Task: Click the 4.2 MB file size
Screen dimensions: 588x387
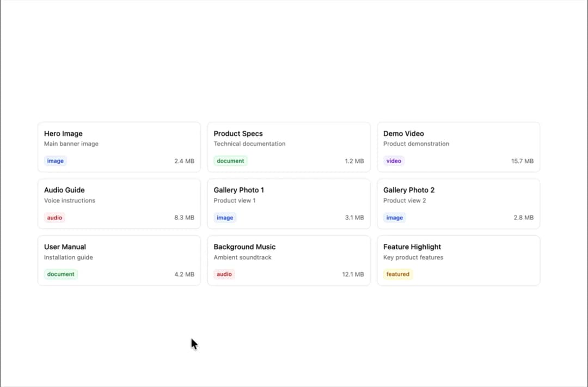Action: (184, 274)
